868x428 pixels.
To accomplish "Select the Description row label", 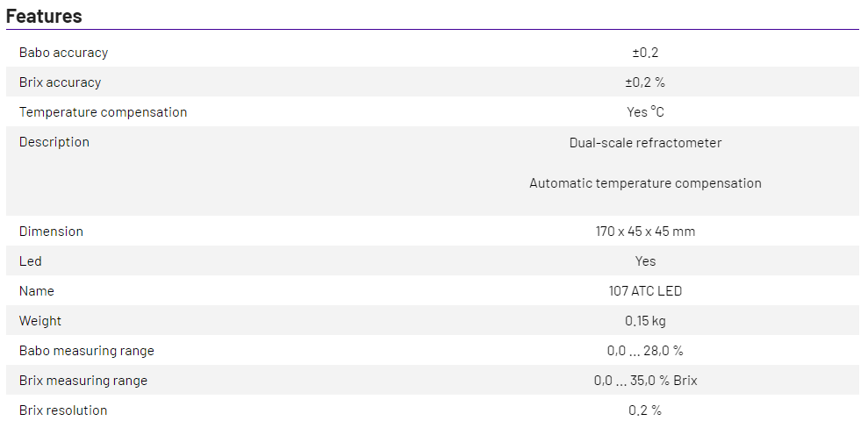I will click(54, 142).
